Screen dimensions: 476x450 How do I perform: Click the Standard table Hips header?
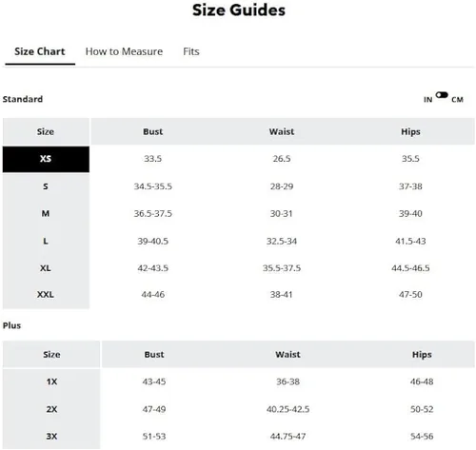(x=410, y=131)
